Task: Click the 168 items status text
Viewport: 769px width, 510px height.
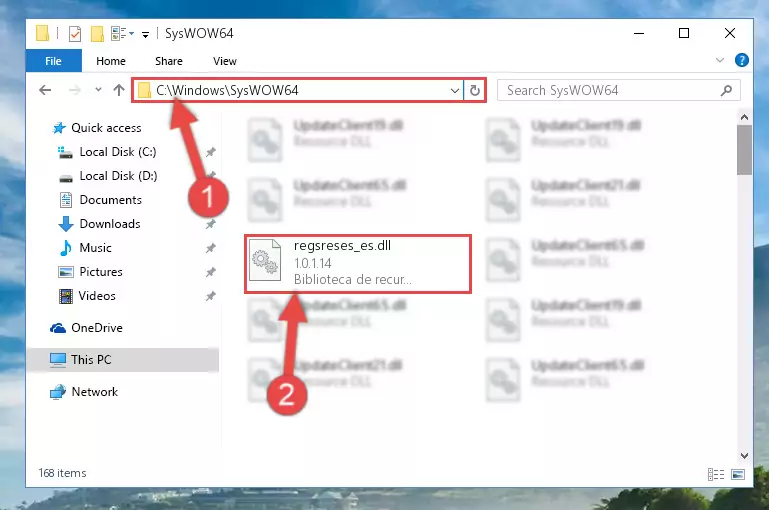Action: click(x=62, y=473)
